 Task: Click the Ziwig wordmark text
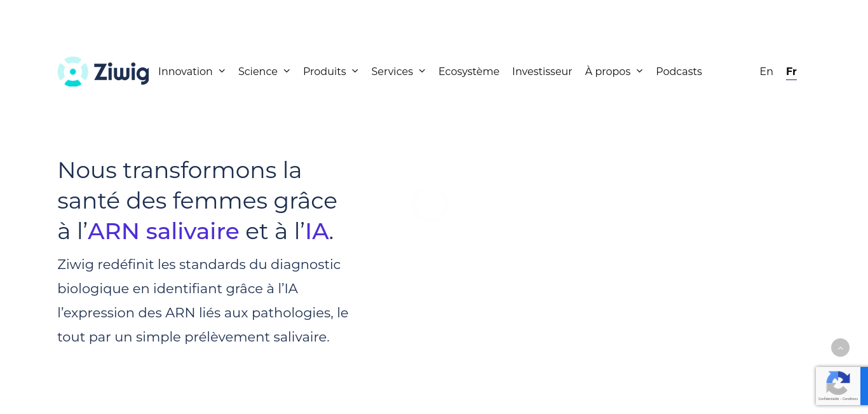(x=121, y=72)
